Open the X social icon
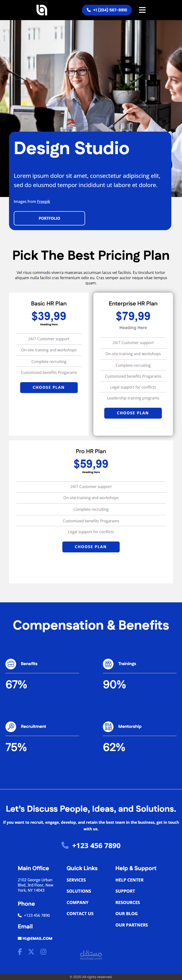This screenshot has height=980, width=182. pyautogui.click(x=31, y=951)
